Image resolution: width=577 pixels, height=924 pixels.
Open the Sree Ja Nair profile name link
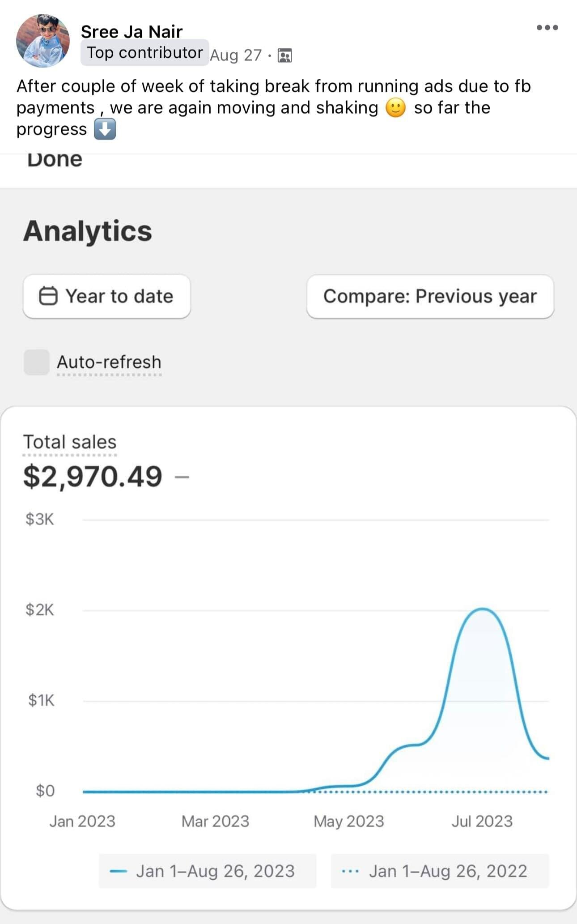(132, 32)
